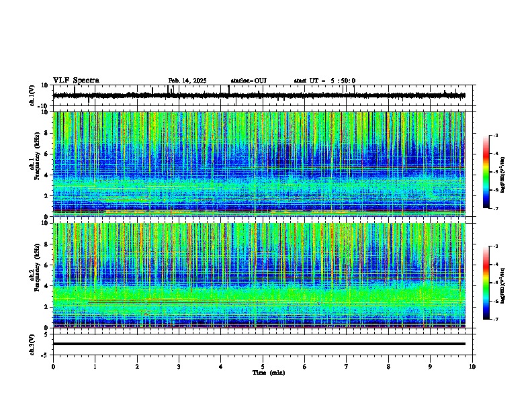The width and height of the screenshot is (532, 411).
Task: Click the "8" kHz tick on ch.1 frequency axis
Action: click(x=47, y=133)
